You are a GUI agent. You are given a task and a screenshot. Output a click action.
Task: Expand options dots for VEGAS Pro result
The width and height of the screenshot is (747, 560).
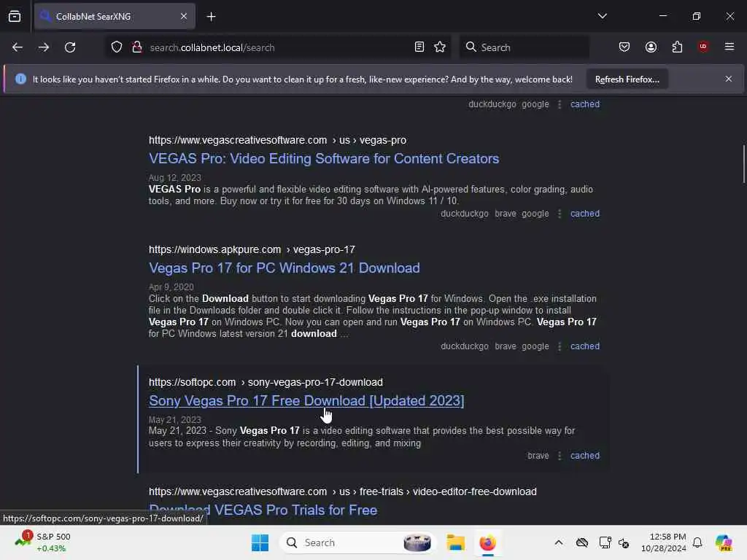point(560,214)
